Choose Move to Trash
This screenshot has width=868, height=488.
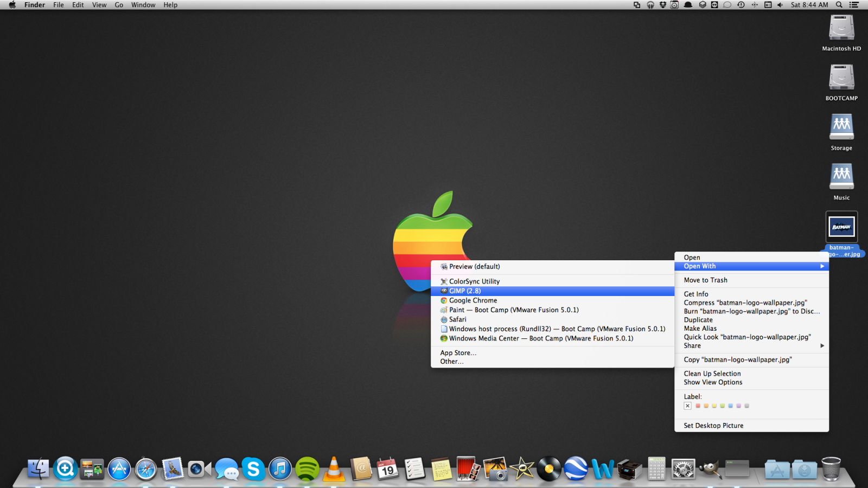coord(751,280)
